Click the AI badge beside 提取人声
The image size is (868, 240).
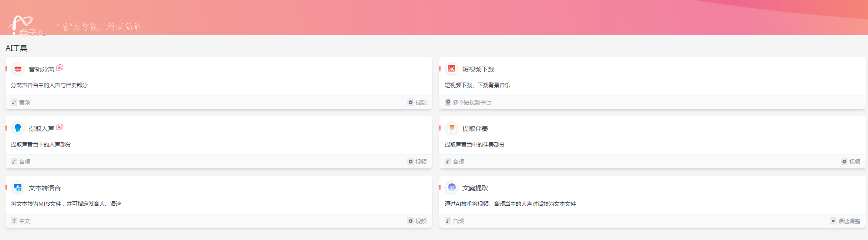tap(60, 127)
